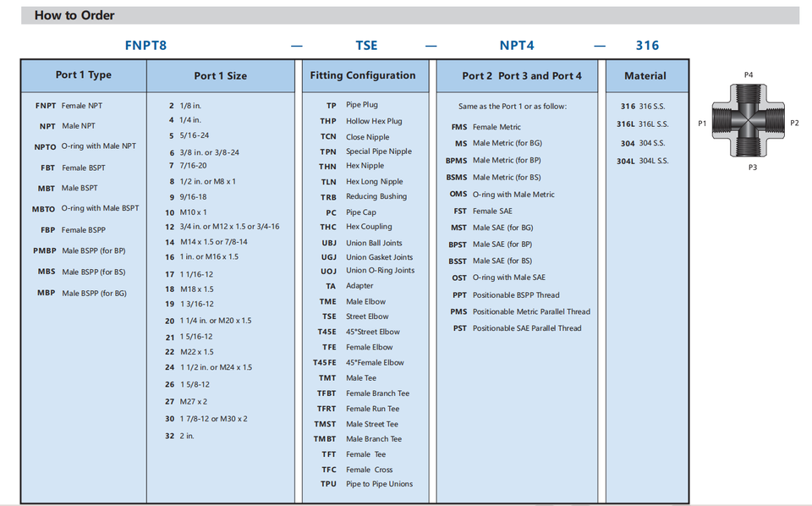
Task: Click 'TPU Pipe to Pipe Unions'
Action: 366,484
